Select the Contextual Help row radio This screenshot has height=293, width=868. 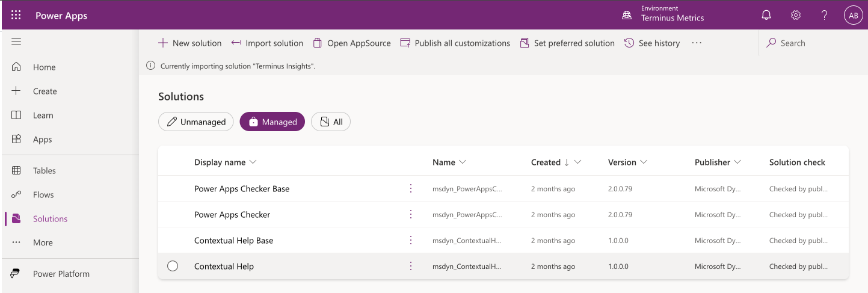pos(173,266)
